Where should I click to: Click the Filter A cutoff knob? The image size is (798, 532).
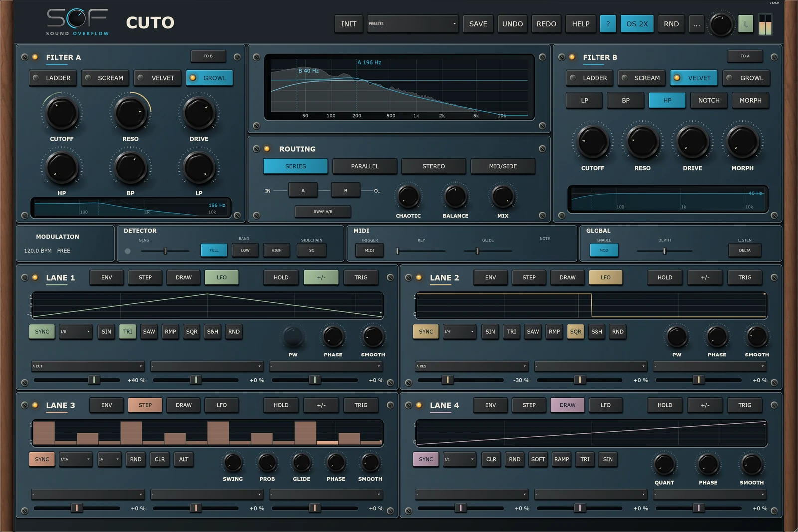click(62, 113)
